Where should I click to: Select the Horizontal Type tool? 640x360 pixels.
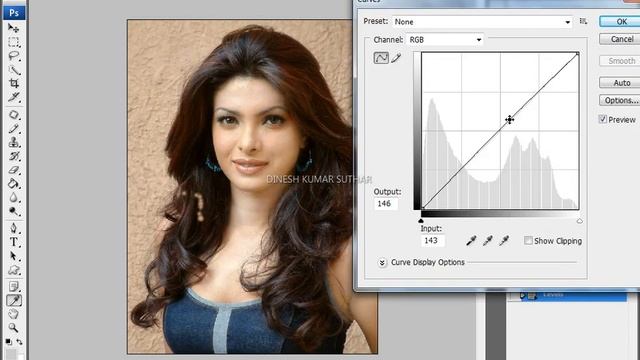pos(13,242)
